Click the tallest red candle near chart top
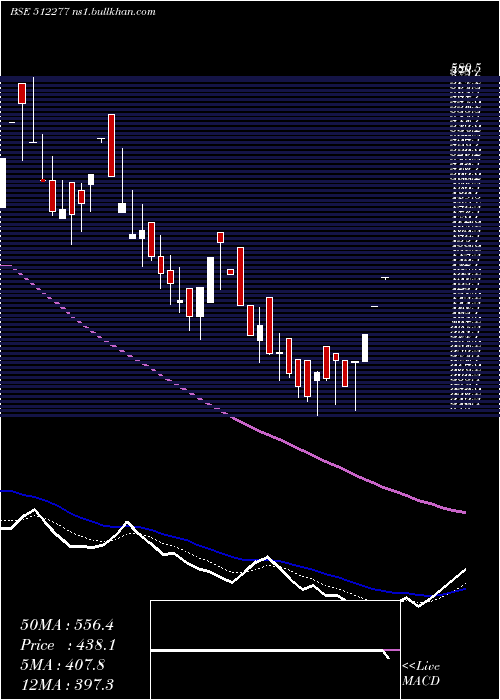The width and height of the screenshot is (500, 700). point(111,146)
